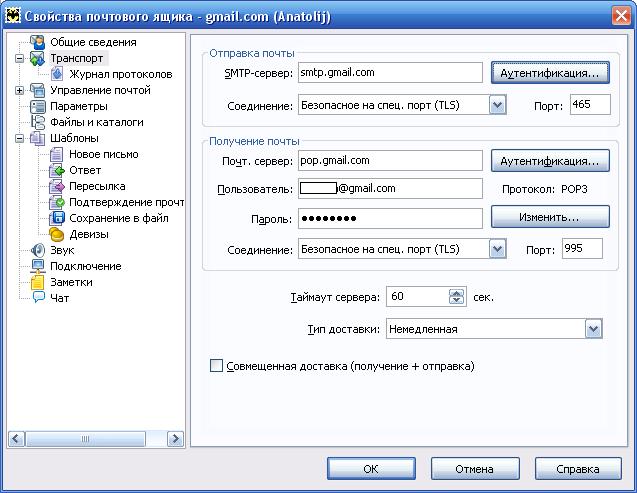Click the pop.gmail.com server field
The height and width of the screenshot is (493, 637).
tap(390, 160)
